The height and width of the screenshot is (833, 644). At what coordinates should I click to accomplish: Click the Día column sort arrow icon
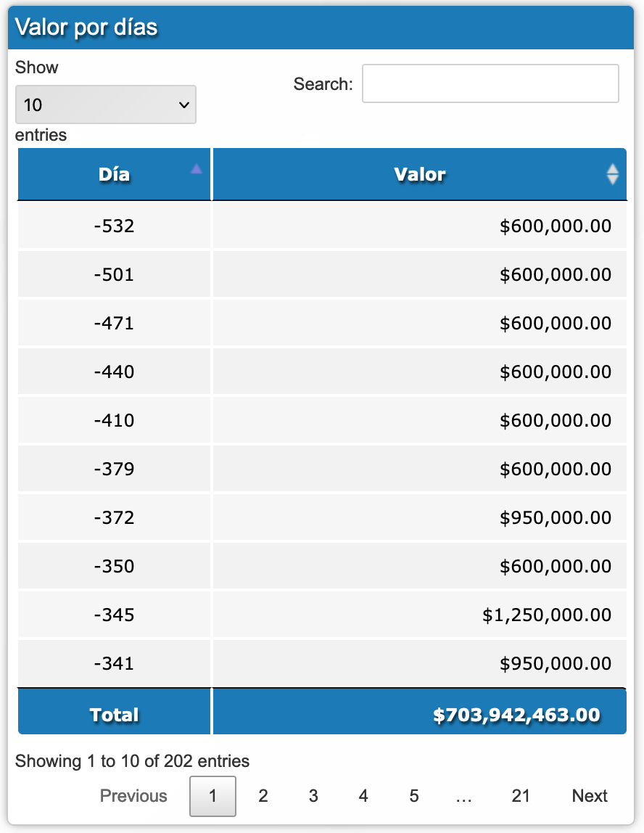(x=196, y=169)
